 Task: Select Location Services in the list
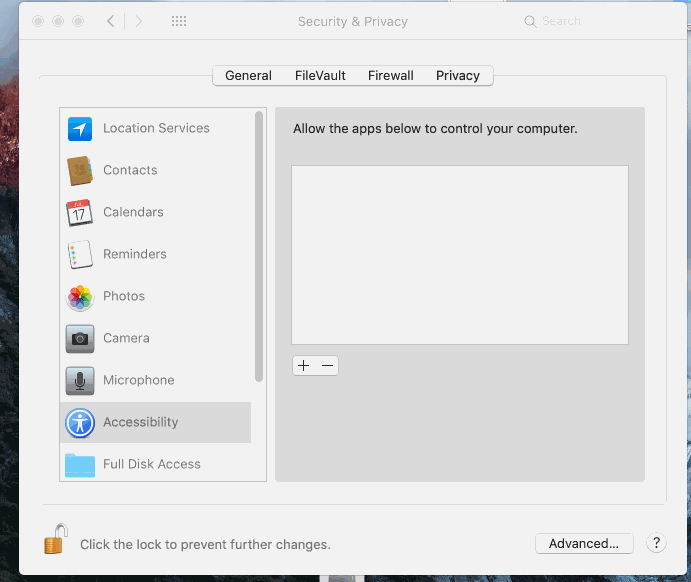[156, 129]
